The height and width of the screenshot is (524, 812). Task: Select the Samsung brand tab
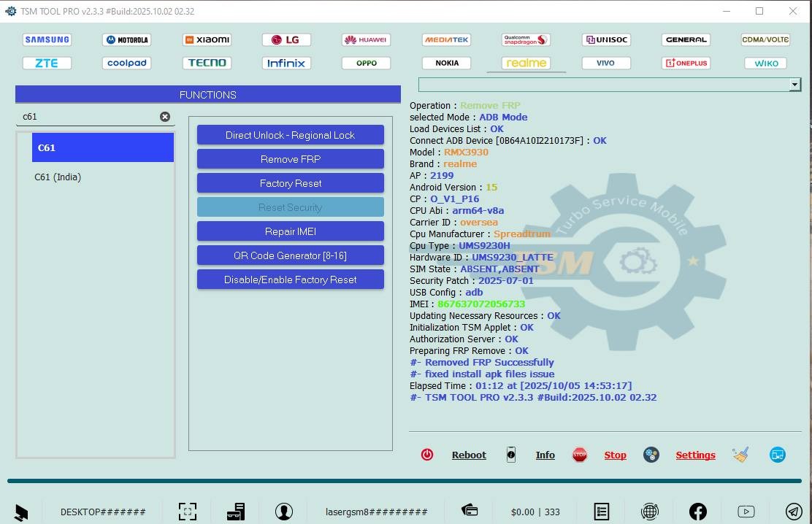click(x=47, y=40)
